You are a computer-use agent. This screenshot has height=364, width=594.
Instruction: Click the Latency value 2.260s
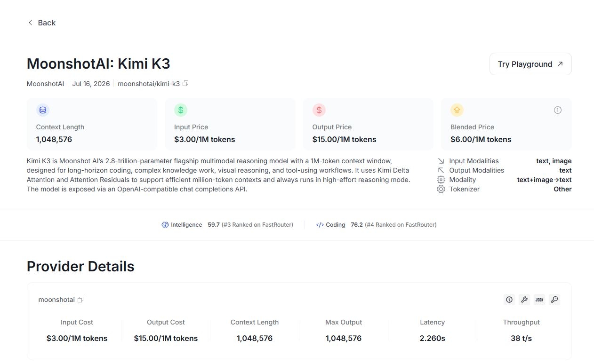pyautogui.click(x=433, y=338)
